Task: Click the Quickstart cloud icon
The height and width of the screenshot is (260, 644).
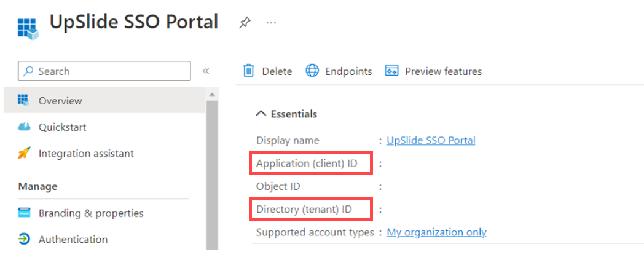Action: 24,127
